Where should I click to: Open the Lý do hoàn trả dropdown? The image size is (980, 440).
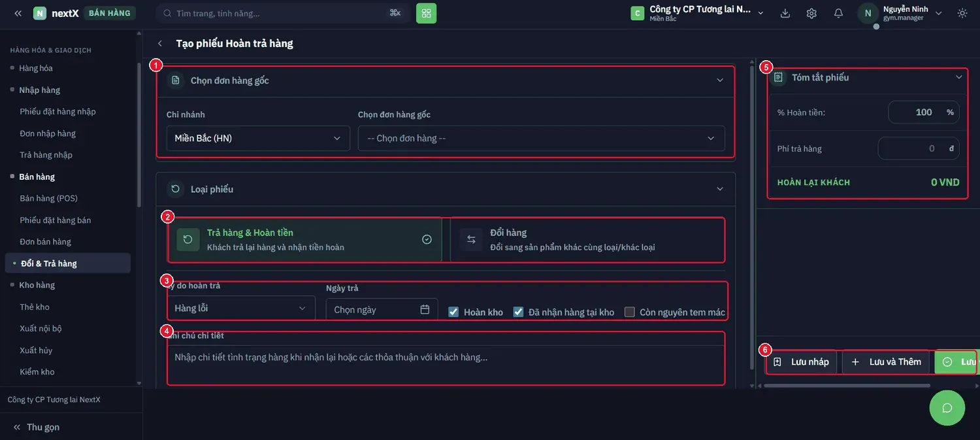coord(241,309)
